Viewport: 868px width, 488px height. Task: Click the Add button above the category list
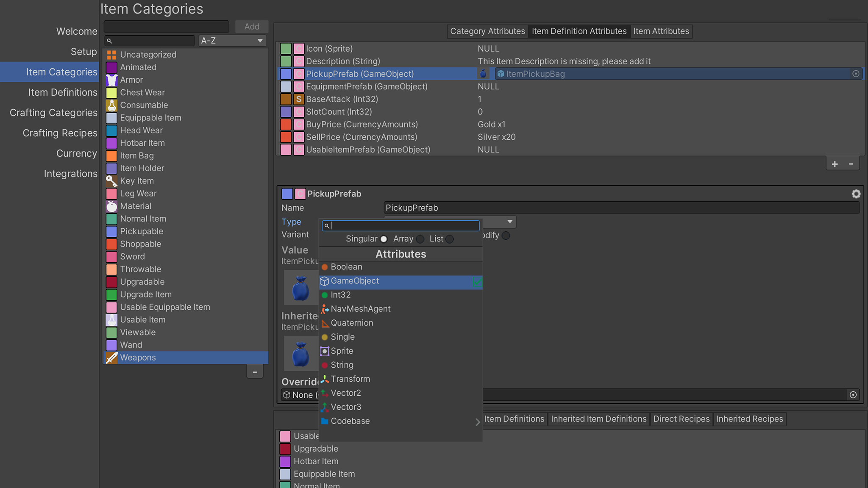click(x=251, y=26)
